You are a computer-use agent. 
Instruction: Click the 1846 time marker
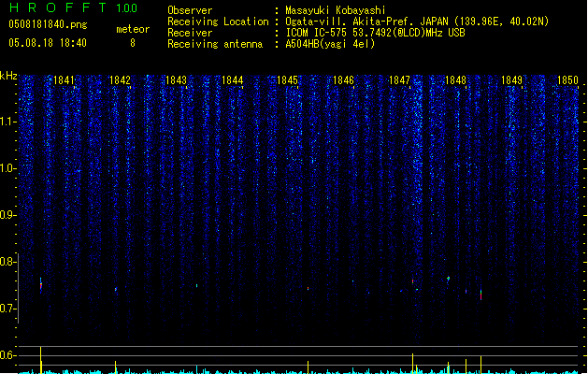pyautogui.click(x=343, y=80)
